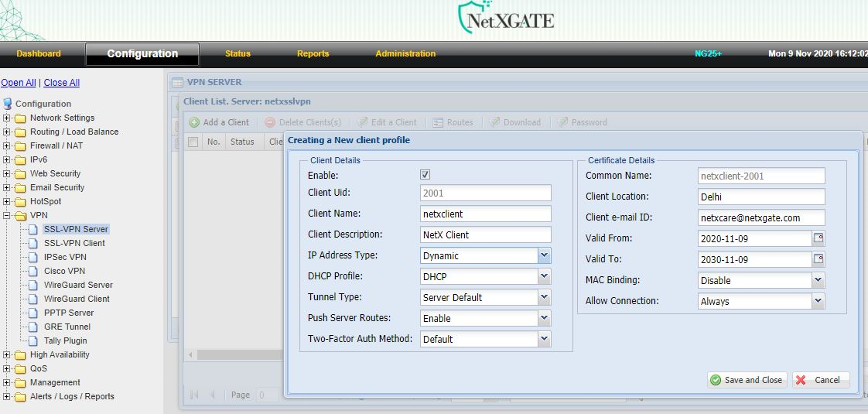
Task: Click the Client Name input field
Action: pos(486,214)
